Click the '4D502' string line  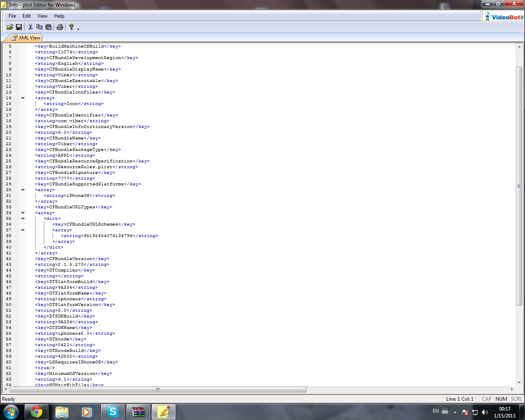[66, 356]
